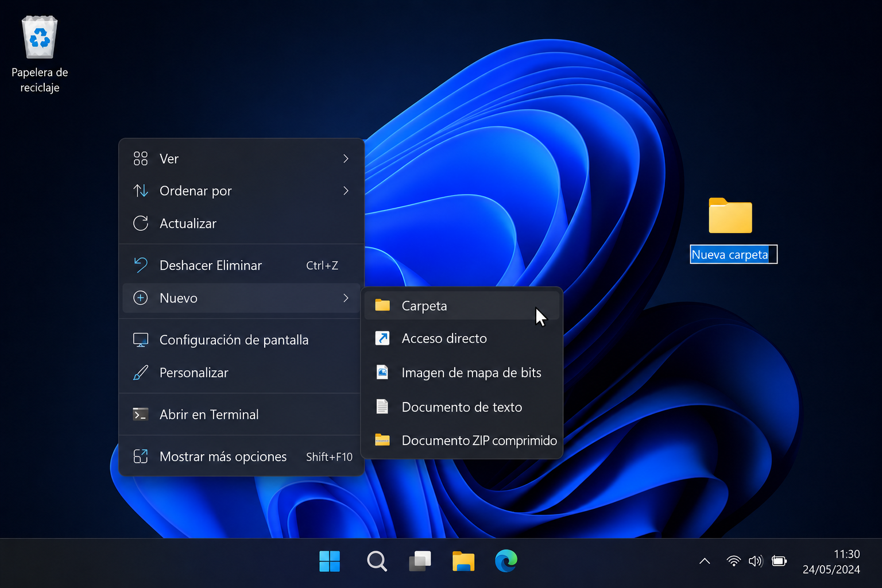The height and width of the screenshot is (588, 882).
Task: Launch Microsoft Edge from taskbar
Action: pos(506,561)
